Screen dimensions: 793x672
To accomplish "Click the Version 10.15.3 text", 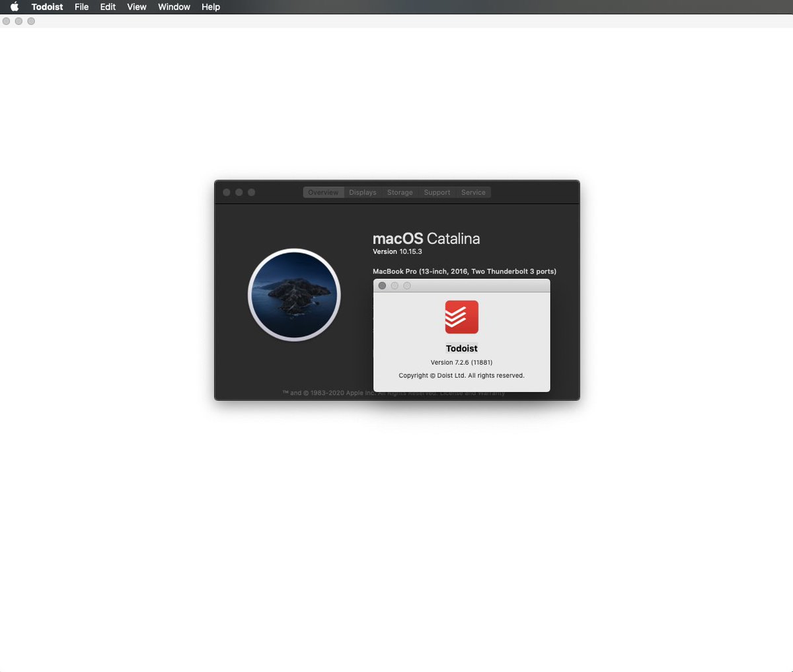I will click(x=397, y=252).
